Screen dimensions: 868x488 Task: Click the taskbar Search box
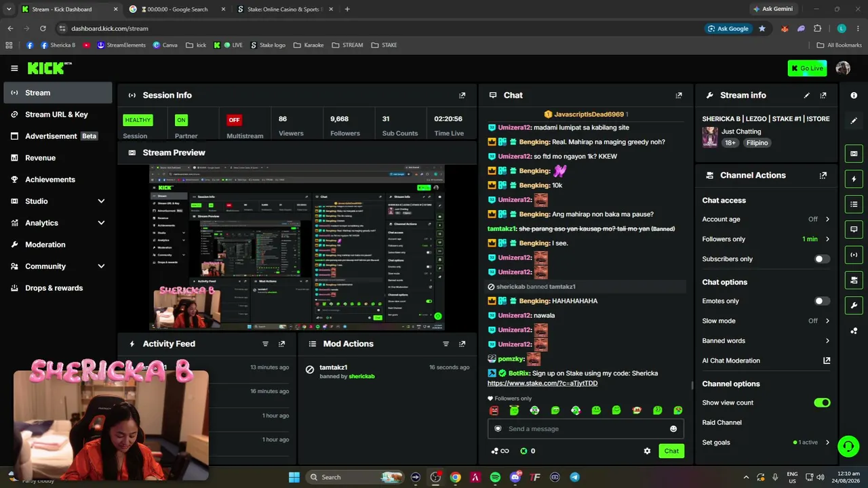pyautogui.click(x=354, y=477)
